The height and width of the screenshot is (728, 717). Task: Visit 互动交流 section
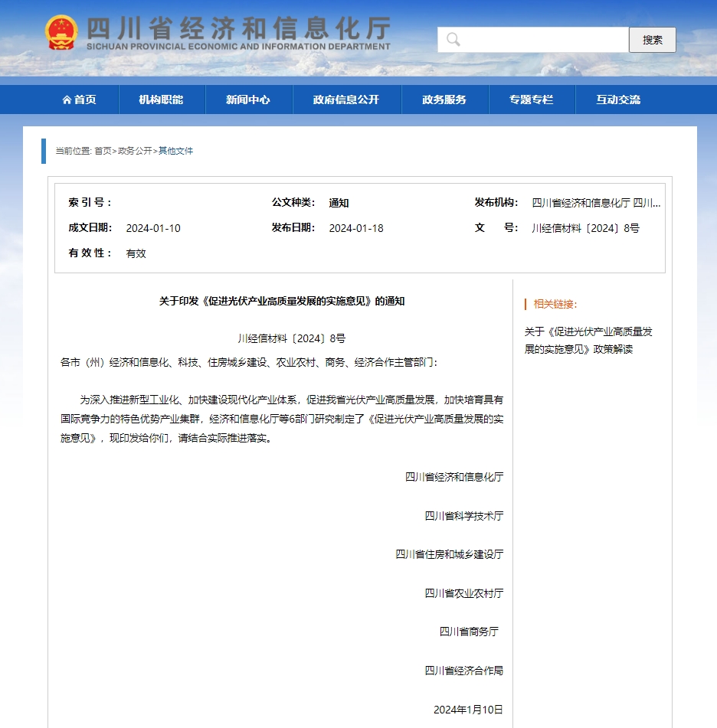[618, 100]
